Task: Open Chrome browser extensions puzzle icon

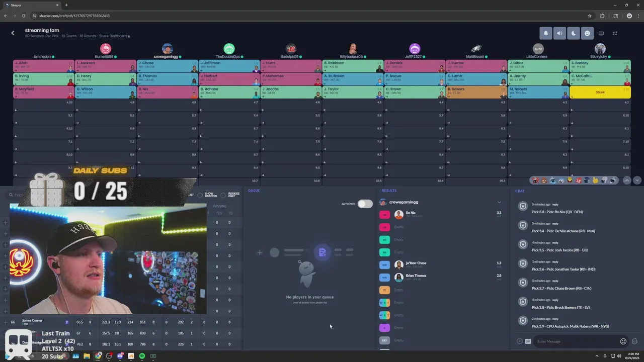Action: pyautogui.click(x=602, y=16)
